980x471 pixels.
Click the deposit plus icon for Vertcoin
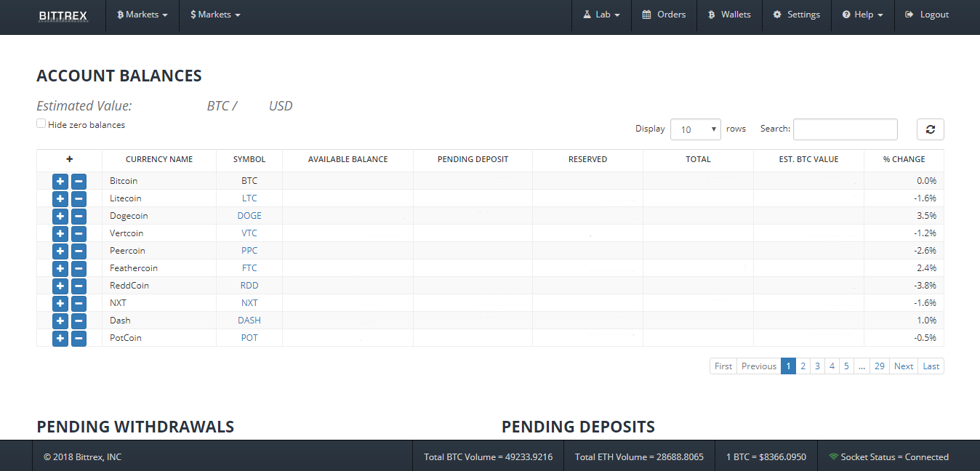pos(60,233)
